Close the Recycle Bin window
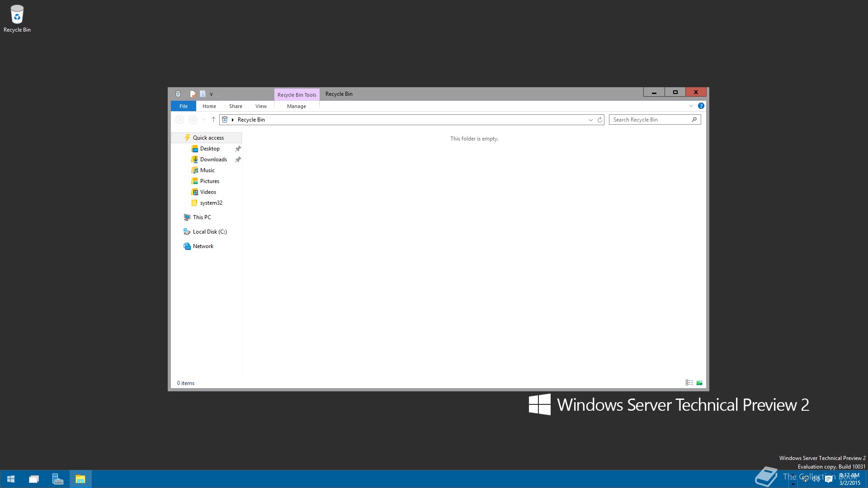The height and width of the screenshot is (488, 868). pyautogui.click(x=696, y=92)
